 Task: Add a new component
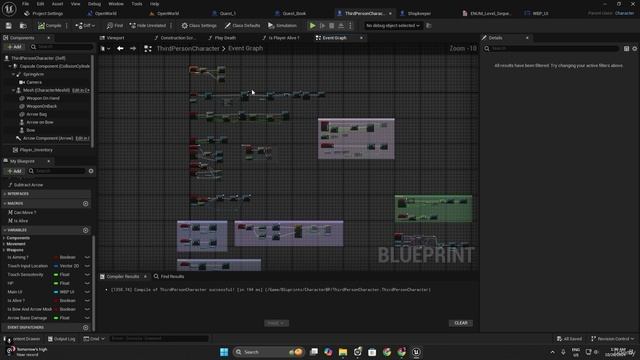coord(14,47)
